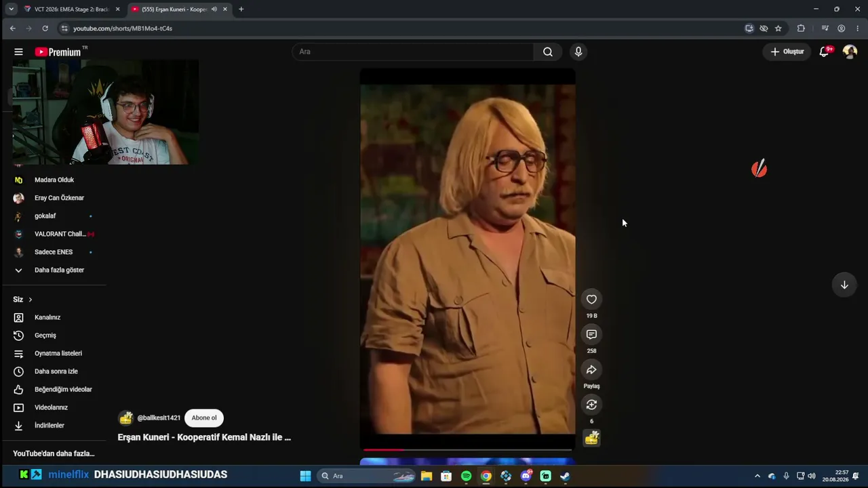Screen dimensions: 868x488
Task: Open the comments on the Short
Action: point(591,335)
